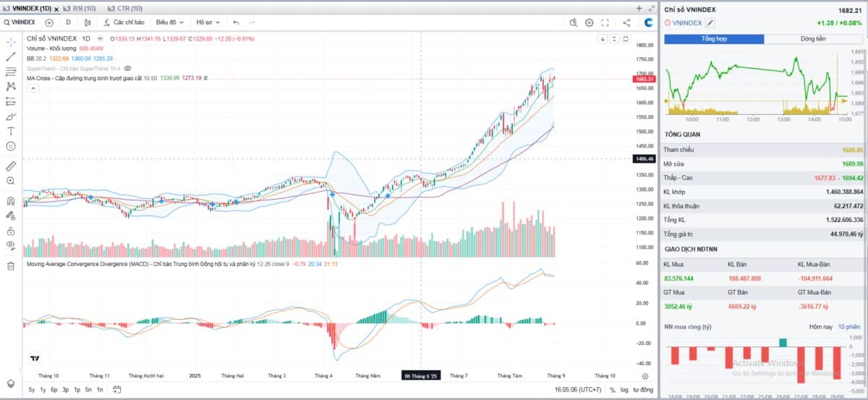868x400 pixels.
Task: Select the 1p time range
Action: (77, 390)
